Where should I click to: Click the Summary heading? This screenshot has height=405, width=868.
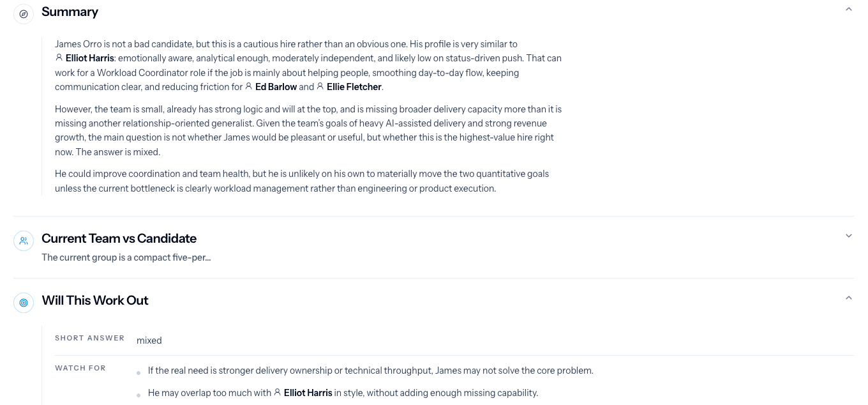pyautogui.click(x=70, y=11)
